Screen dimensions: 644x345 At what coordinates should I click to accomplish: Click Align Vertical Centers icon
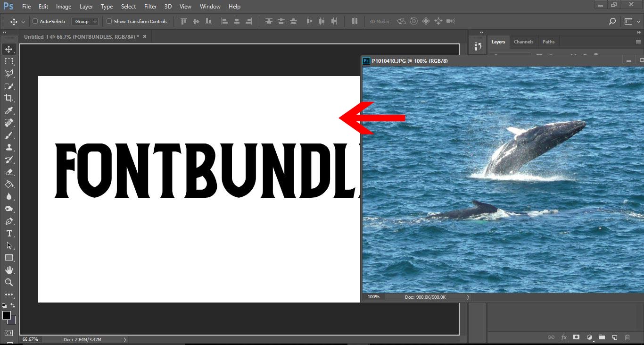point(196,21)
